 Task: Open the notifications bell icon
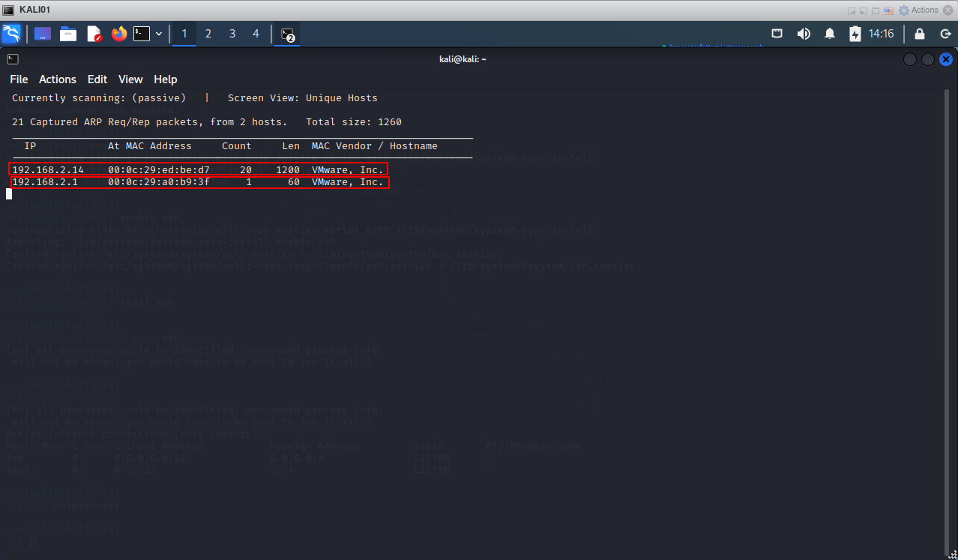pos(830,34)
